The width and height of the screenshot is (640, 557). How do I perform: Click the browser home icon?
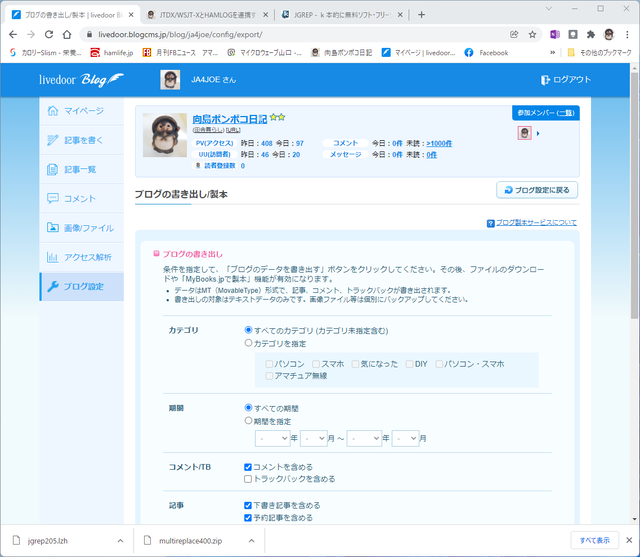pos(67,35)
